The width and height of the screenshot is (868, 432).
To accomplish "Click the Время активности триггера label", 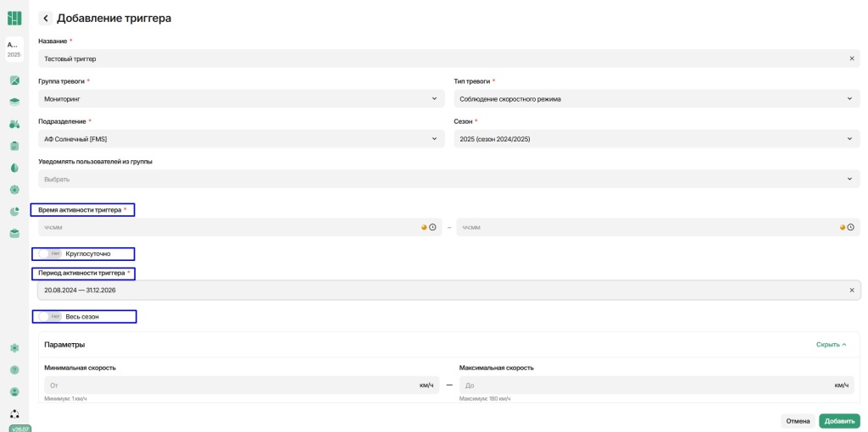I will click(80, 209).
